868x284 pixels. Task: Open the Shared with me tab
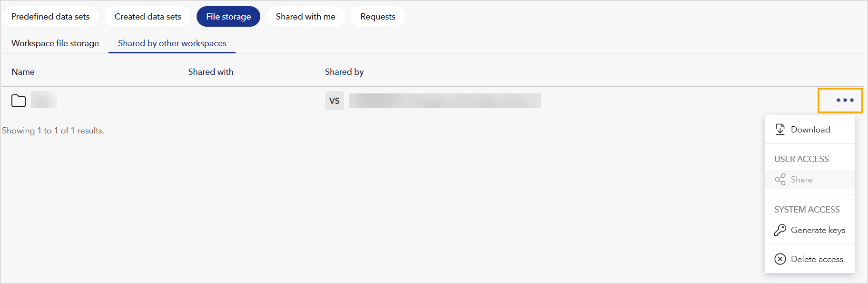306,17
